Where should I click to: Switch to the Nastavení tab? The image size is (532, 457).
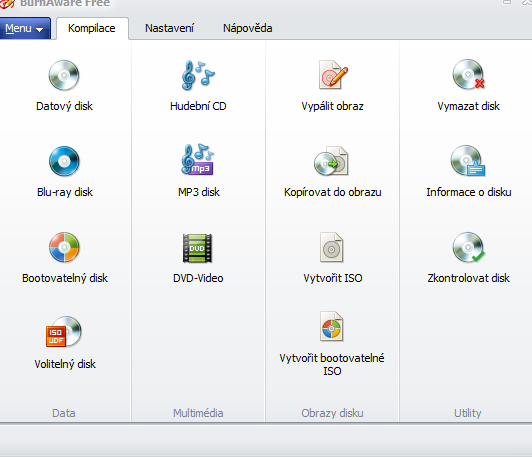tap(169, 28)
